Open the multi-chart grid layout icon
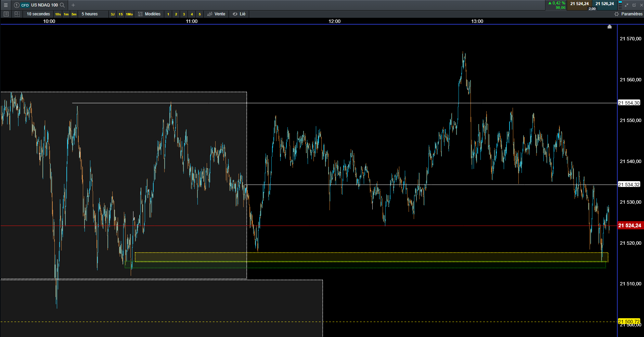644x337 pixels. click(17, 14)
